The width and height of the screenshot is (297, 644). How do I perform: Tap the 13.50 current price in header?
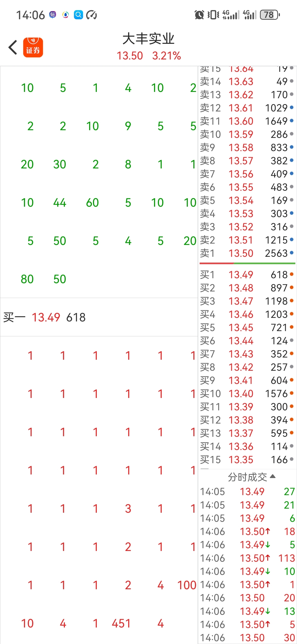click(x=130, y=56)
